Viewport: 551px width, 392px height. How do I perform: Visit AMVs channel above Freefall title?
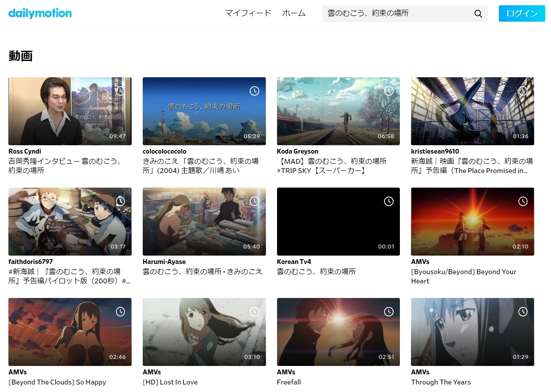coord(286,372)
